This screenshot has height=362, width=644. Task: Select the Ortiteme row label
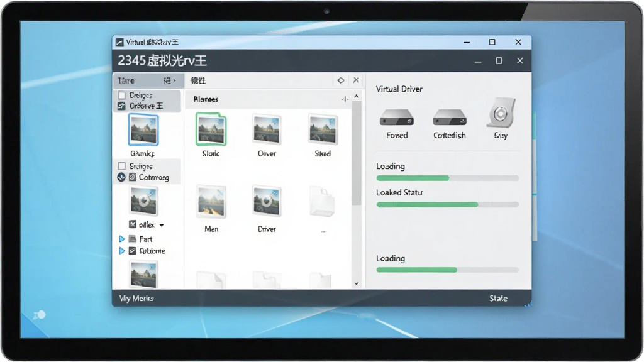152,251
